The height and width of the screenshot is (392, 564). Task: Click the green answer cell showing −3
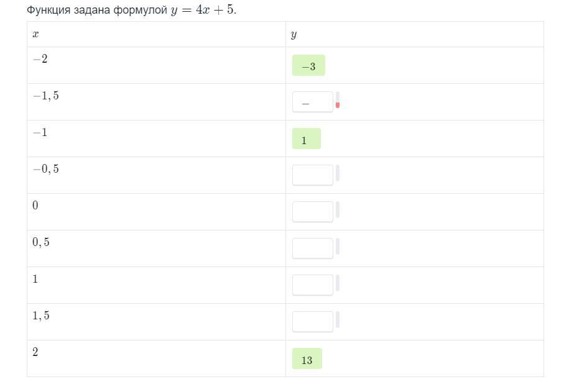[308, 66]
